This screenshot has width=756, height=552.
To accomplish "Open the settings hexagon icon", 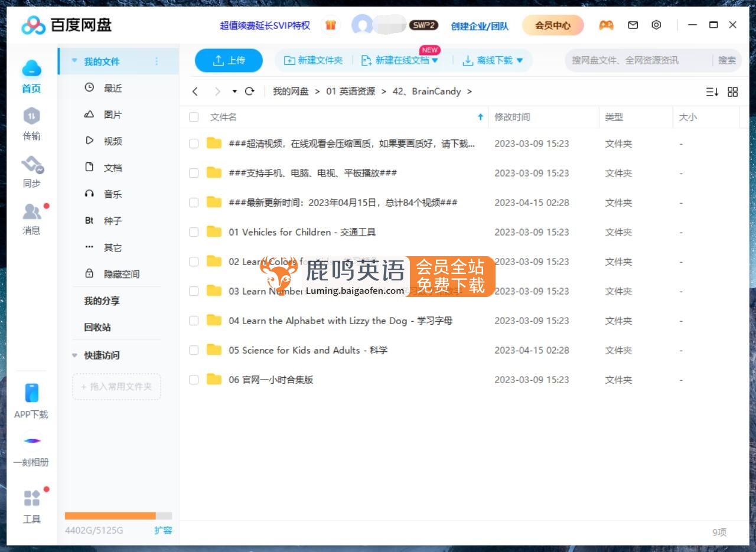I will pyautogui.click(x=656, y=25).
